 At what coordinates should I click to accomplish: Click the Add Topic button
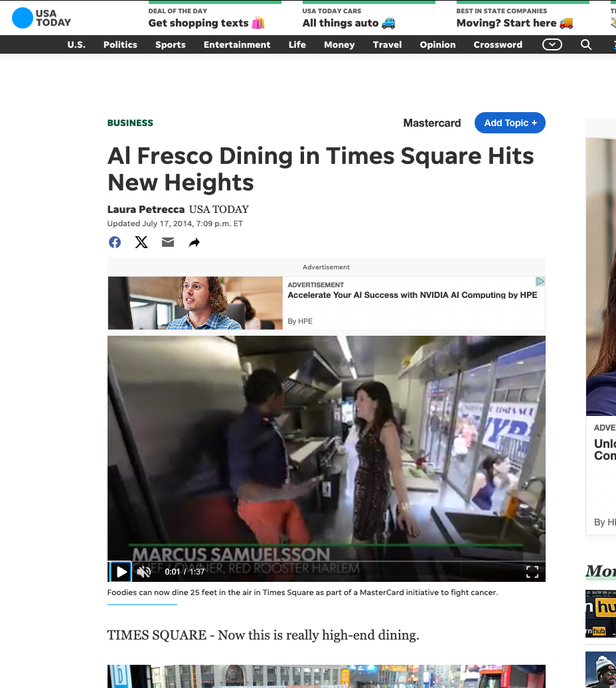(x=510, y=123)
